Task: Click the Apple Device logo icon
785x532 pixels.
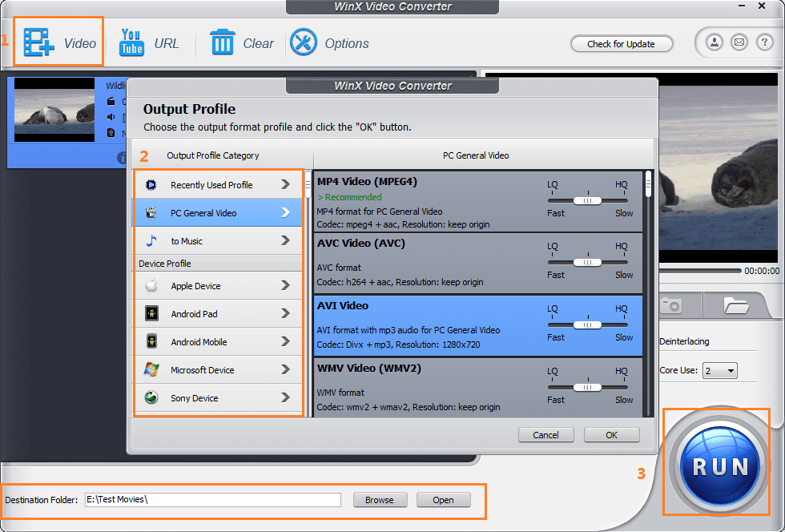Action: tap(151, 285)
